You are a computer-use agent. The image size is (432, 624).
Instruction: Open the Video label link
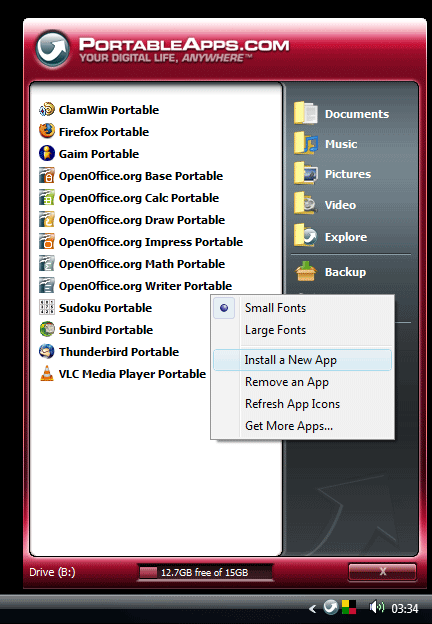point(340,205)
